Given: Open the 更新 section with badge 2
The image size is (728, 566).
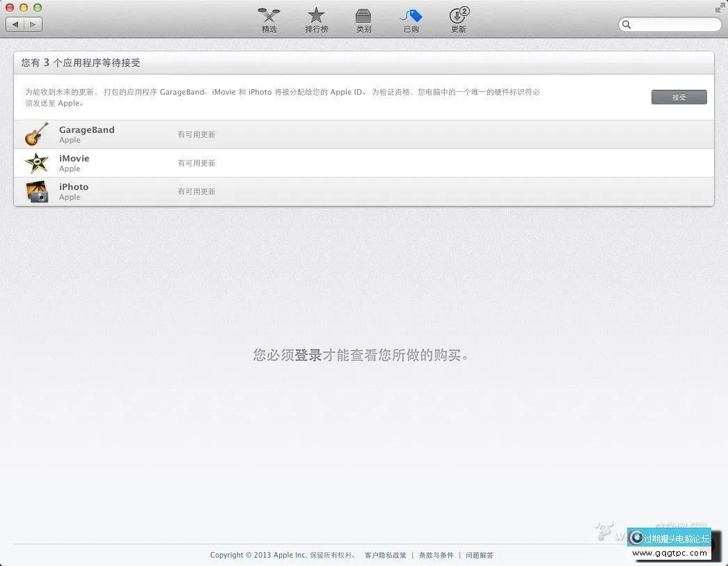Looking at the screenshot, I should [458, 19].
